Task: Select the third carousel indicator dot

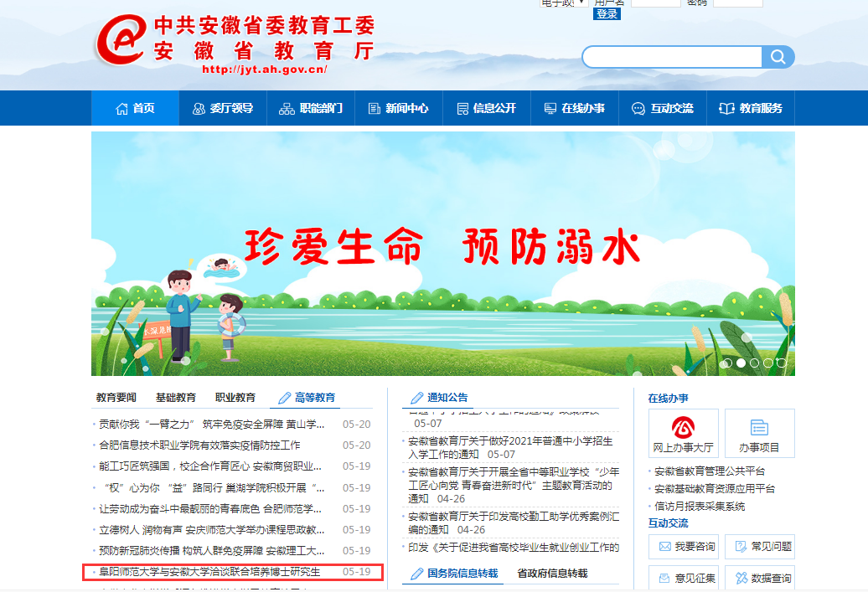Action: tap(755, 363)
